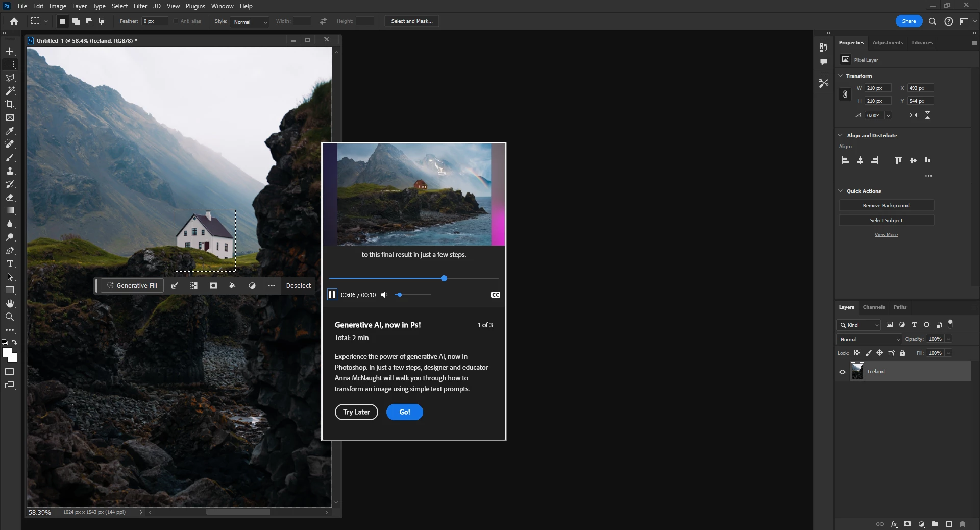The height and width of the screenshot is (530, 980).
Task: Select the Eraser tool
Action: coord(10,197)
